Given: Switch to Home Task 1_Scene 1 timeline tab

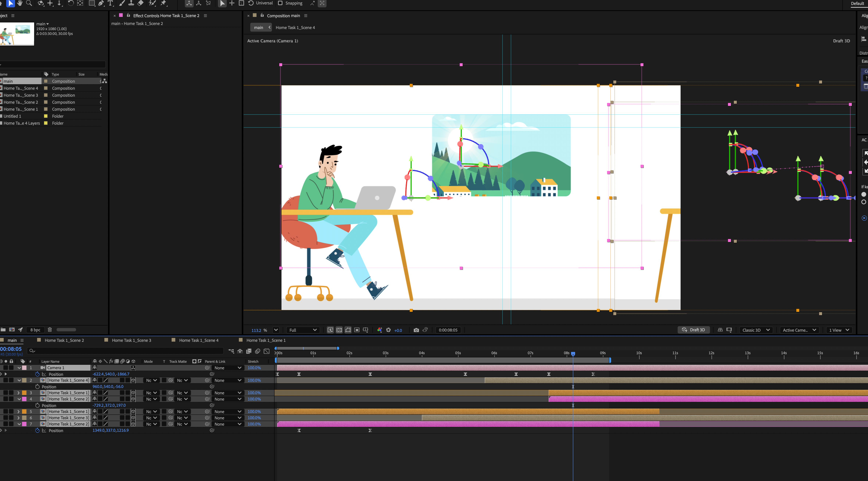Looking at the screenshot, I should click(266, 341).
